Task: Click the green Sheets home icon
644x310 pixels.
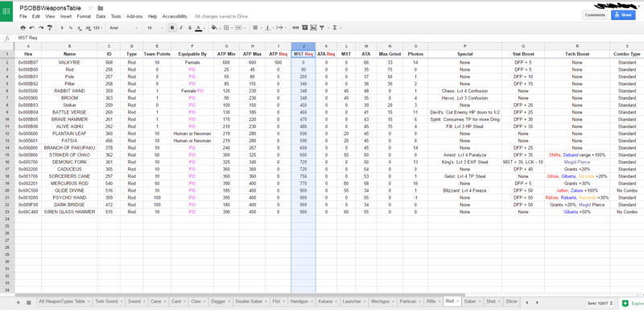Action: (7, 11)
